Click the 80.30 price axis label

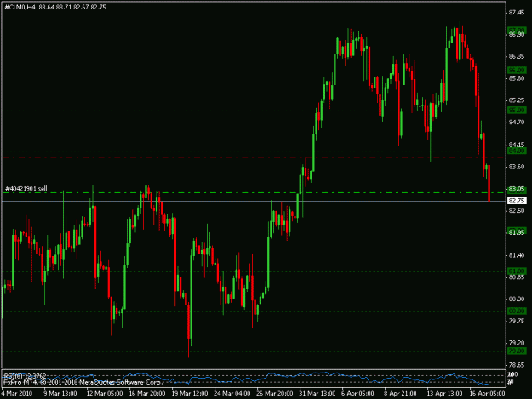pyautogui.click(x=517, y=299)
